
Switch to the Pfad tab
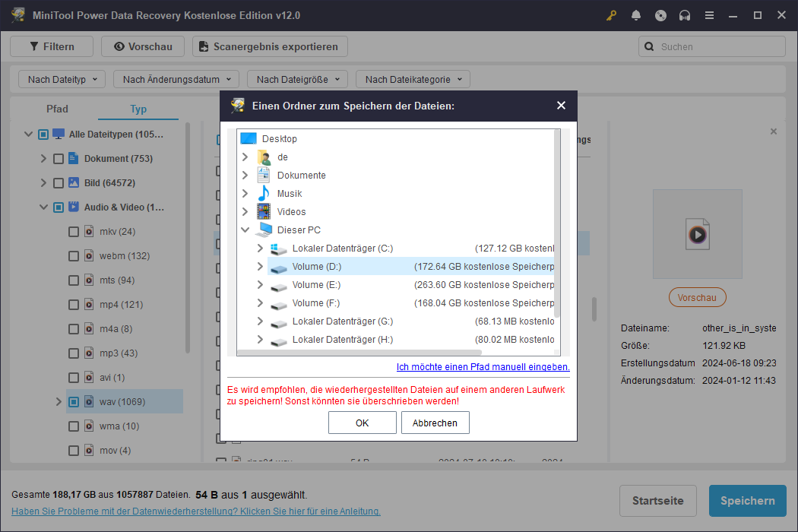click(57, 109)
